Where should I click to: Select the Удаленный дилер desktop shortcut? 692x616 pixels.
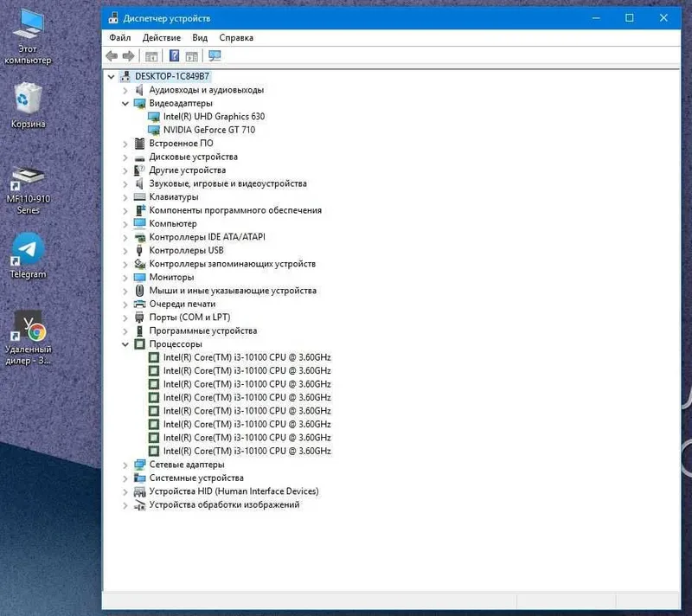click(28, 337)
